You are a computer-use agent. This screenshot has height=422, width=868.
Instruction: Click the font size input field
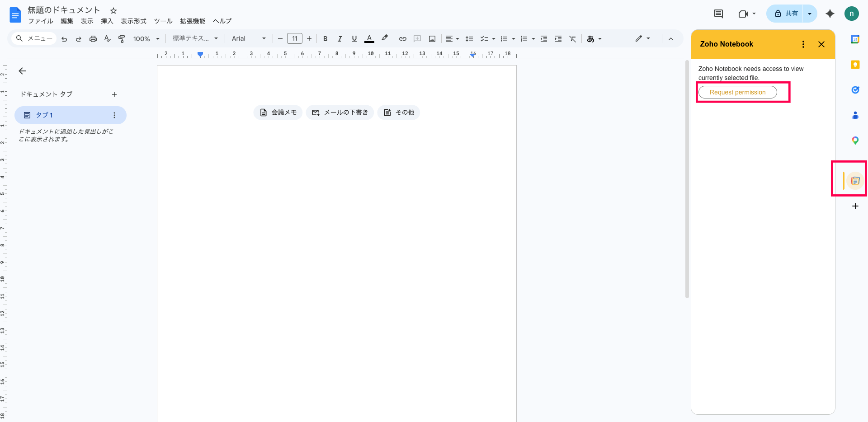tap(294, 39)
